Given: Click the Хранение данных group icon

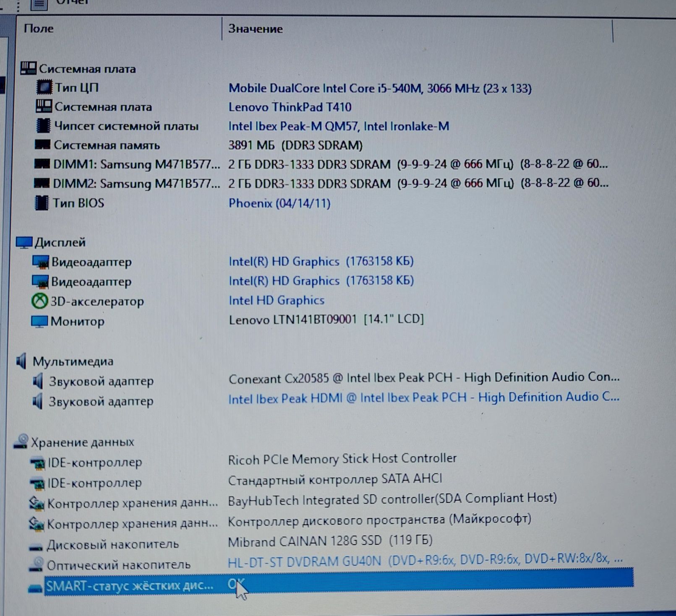Looking at the screenshot, I should (x=21, y=442).
